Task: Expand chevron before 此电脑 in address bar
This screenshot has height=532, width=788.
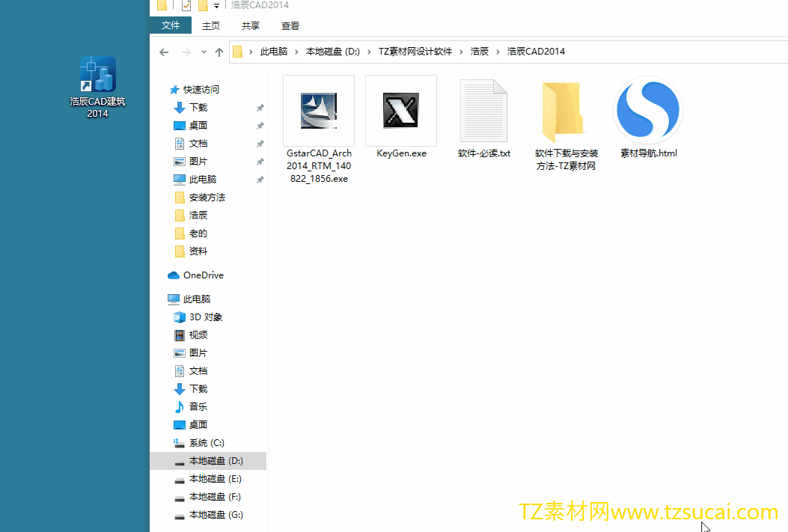Action: (251, 52)
